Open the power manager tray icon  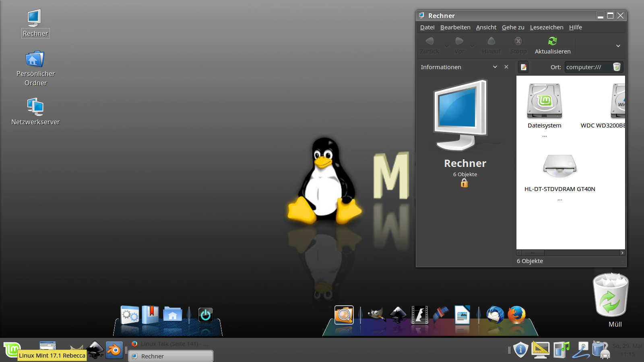601,350
